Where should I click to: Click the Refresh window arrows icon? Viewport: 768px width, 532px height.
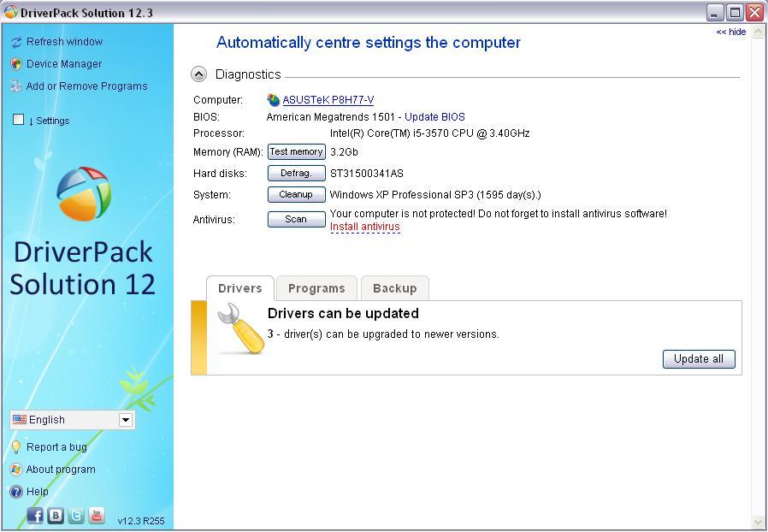(x=16, y=42)
